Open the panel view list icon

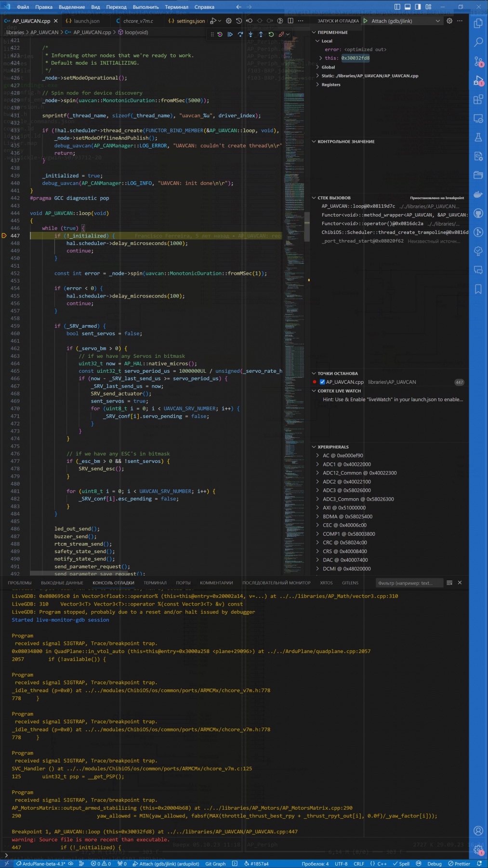pyautogui.click(x=449, y=583)
